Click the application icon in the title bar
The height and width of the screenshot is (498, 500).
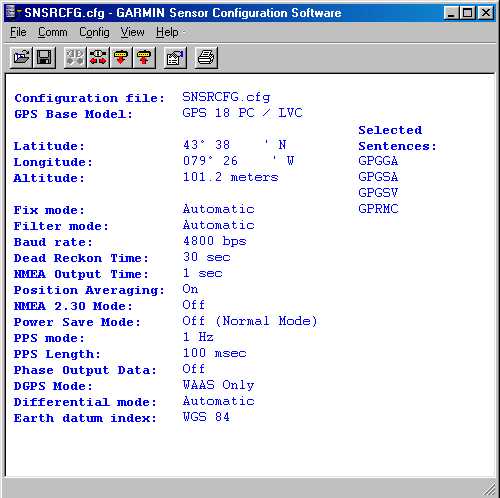tap(12, 13)
